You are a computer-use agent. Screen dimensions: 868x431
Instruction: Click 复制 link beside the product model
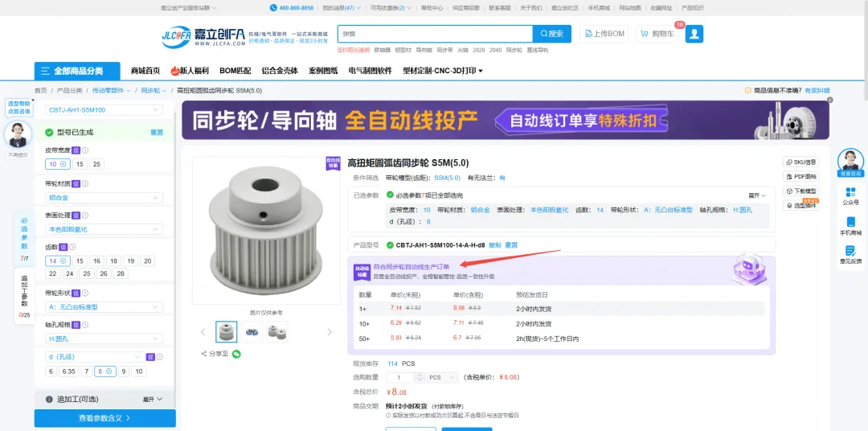[494, 244]
